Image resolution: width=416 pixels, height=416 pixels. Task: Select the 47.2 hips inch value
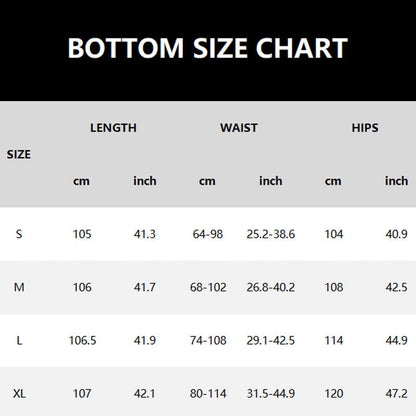[x=396, y=394]
